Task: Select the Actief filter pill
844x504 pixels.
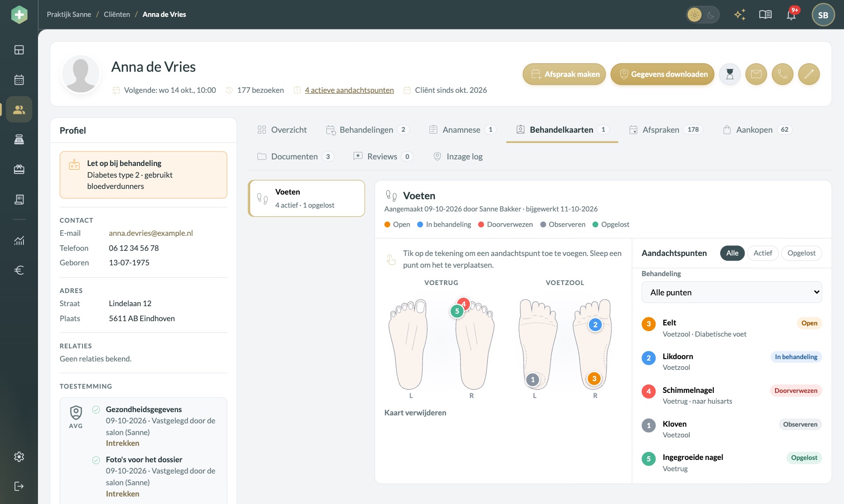Action: [x=763, y=253]
